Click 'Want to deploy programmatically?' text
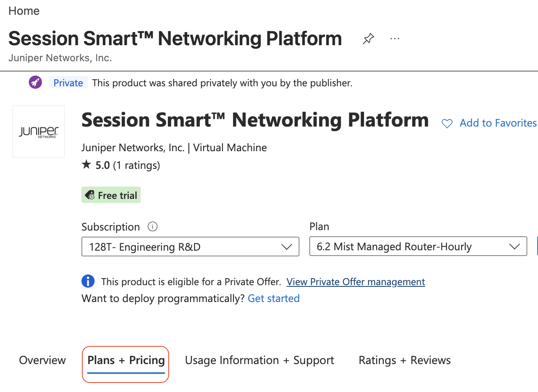The width and height of the screenshot is (538, 392). click(x=163, y=298)
